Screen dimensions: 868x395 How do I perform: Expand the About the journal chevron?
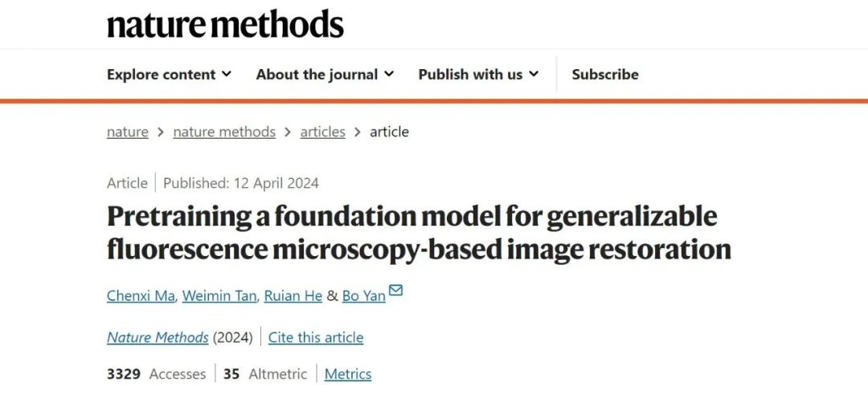point(389,74)
